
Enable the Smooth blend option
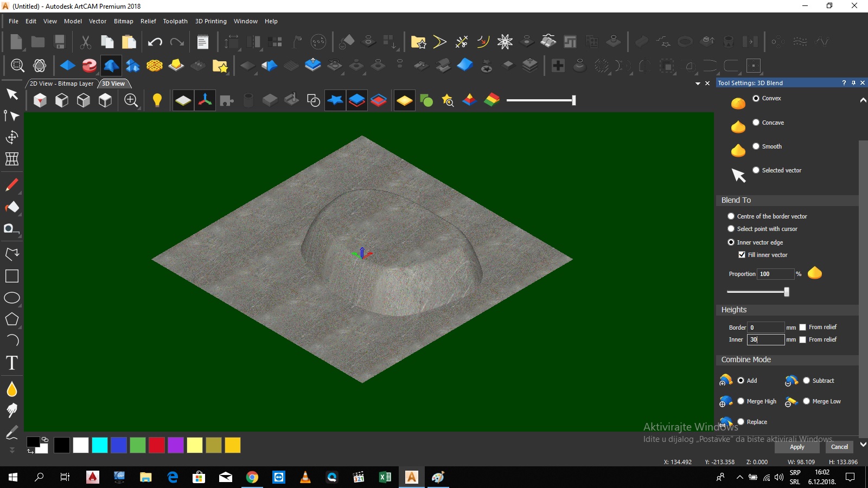pos(755,146)
